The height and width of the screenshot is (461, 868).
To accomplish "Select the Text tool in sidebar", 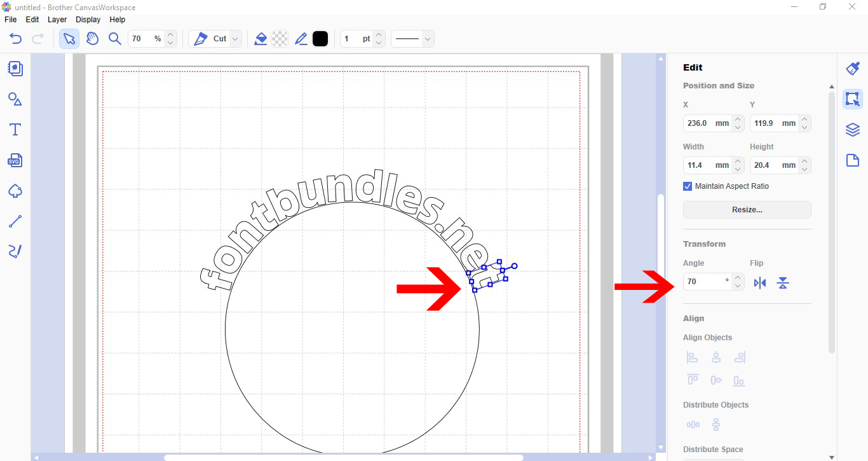I will (x=15, y=130).
